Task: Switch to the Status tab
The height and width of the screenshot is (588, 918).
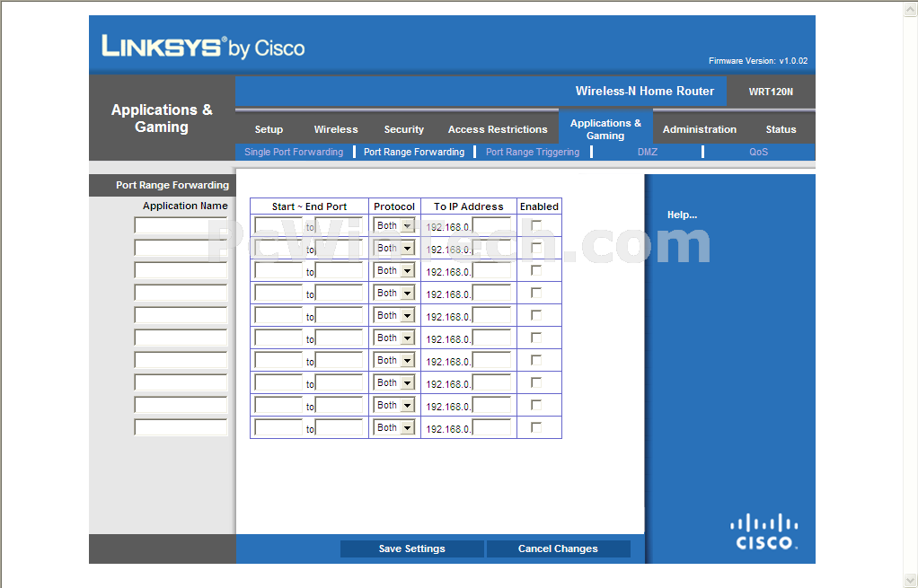Action: point(781,129)
